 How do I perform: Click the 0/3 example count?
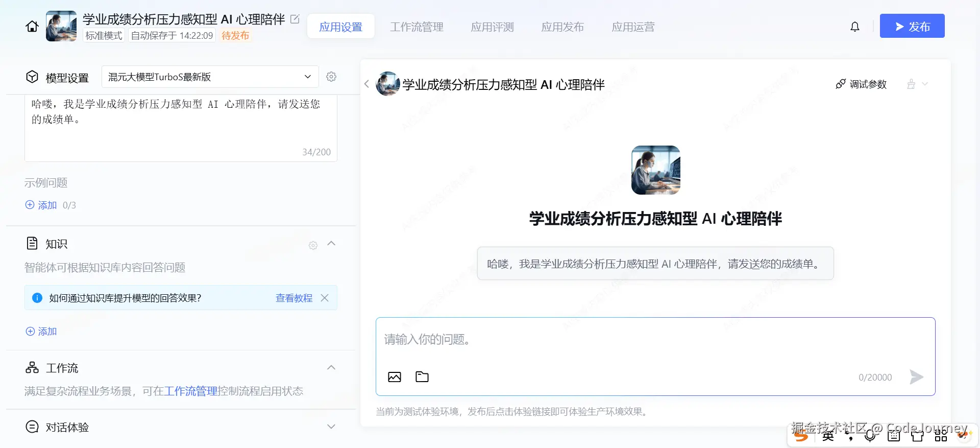click(69, 205)
